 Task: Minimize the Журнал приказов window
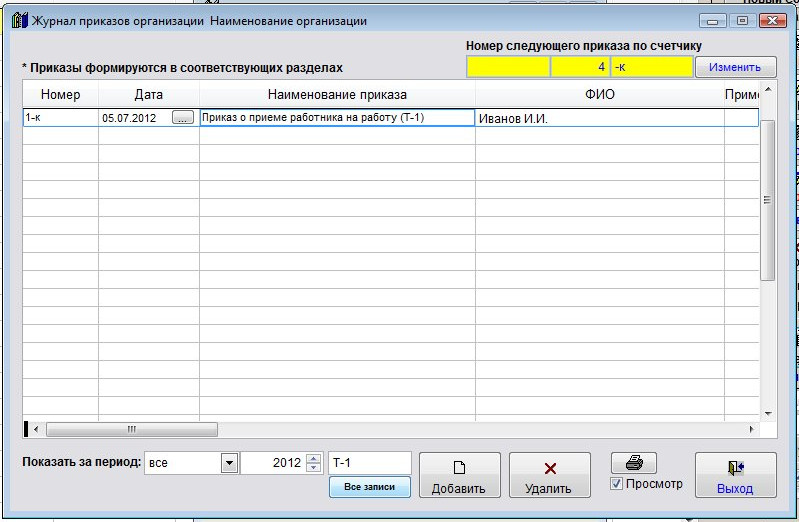(712, 21)
